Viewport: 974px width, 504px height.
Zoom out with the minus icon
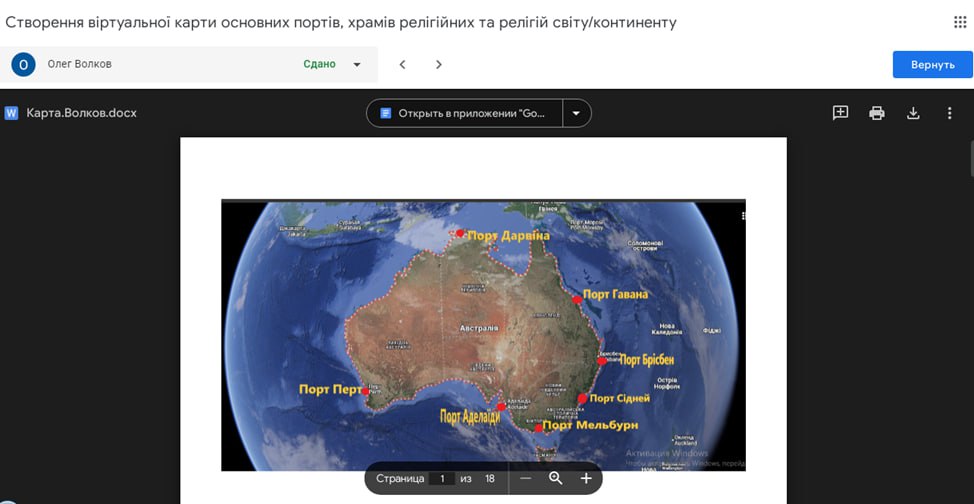pos(526,479)
